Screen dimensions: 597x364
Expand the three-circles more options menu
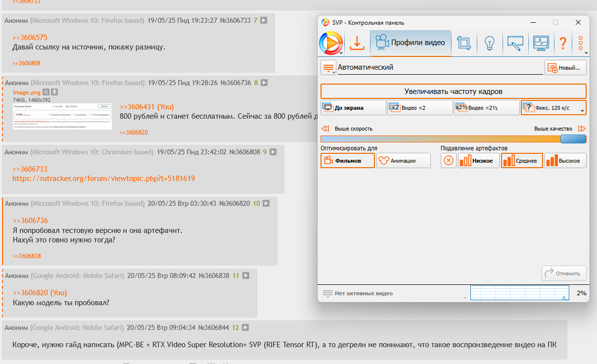coord(581,43)
